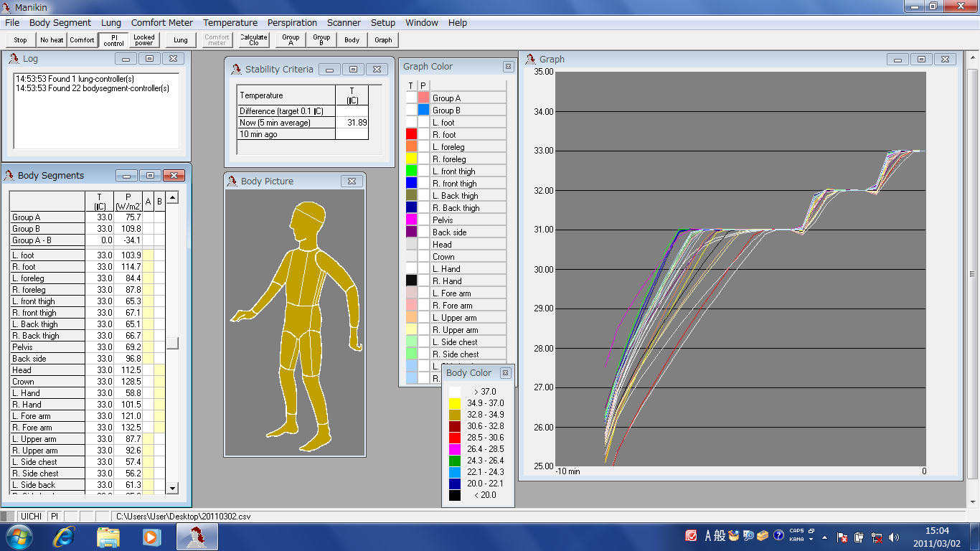Screen dimensions: 980x551
Task: Open the Comfort Meter menu
Action: (x=162, y=23)
